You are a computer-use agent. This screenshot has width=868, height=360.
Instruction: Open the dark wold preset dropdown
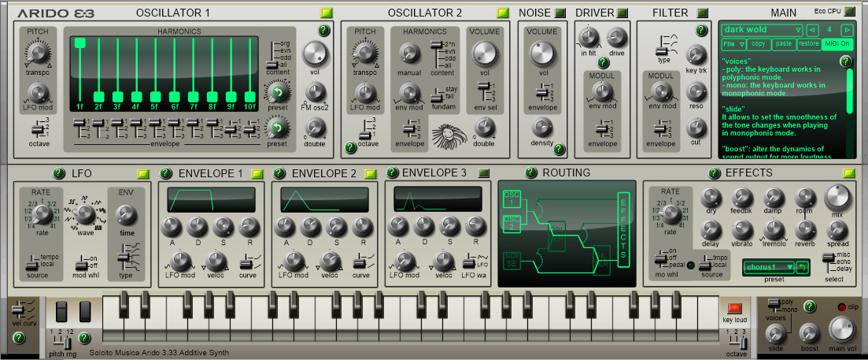click(x=763, y=30)
